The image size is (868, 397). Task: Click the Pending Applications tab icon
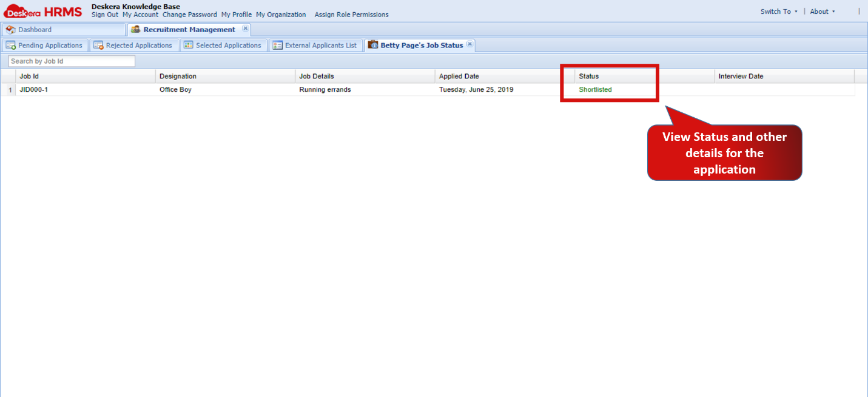[x=11, y=46]
